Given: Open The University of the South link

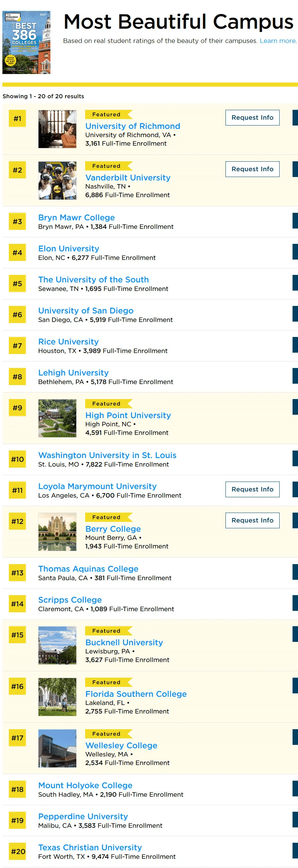Looking at the screenshot, I should (x=93, y=279).
